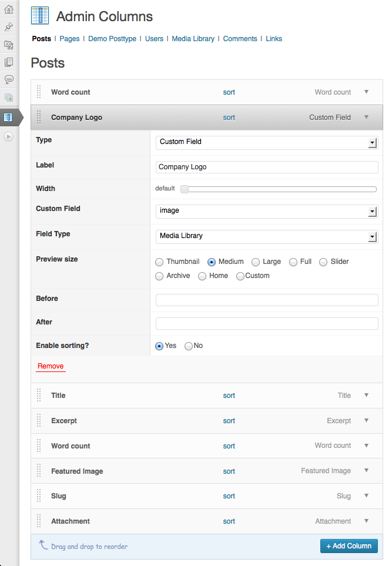
Task: Open the Comments bubble icon in sidebar
Action: click(x=9, y=79)
